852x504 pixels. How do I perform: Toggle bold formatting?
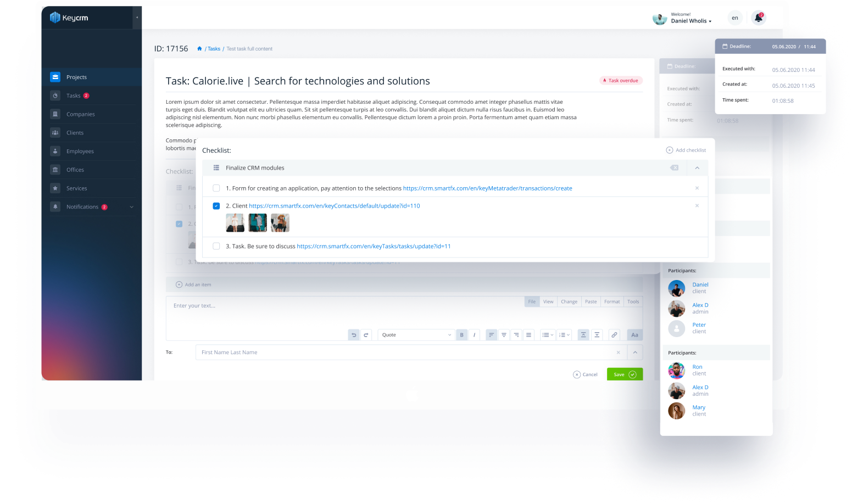click(461, 335)
